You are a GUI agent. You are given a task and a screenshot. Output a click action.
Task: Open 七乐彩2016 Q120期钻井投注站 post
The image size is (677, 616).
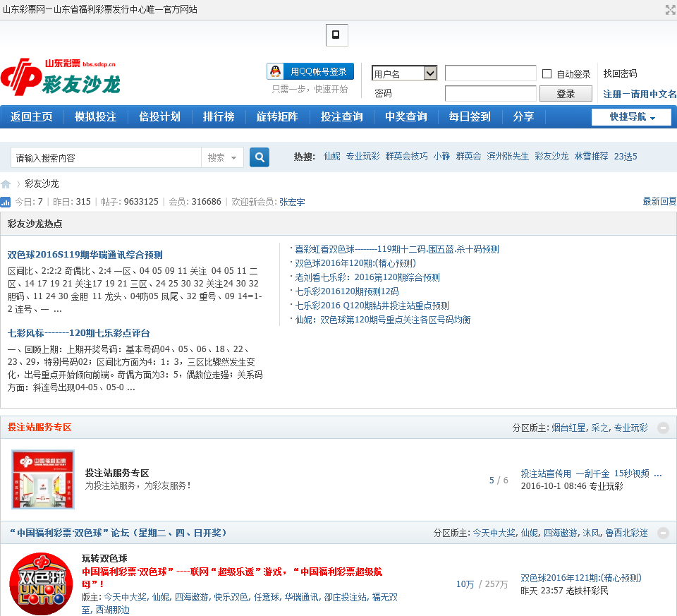tap(372, 306)
